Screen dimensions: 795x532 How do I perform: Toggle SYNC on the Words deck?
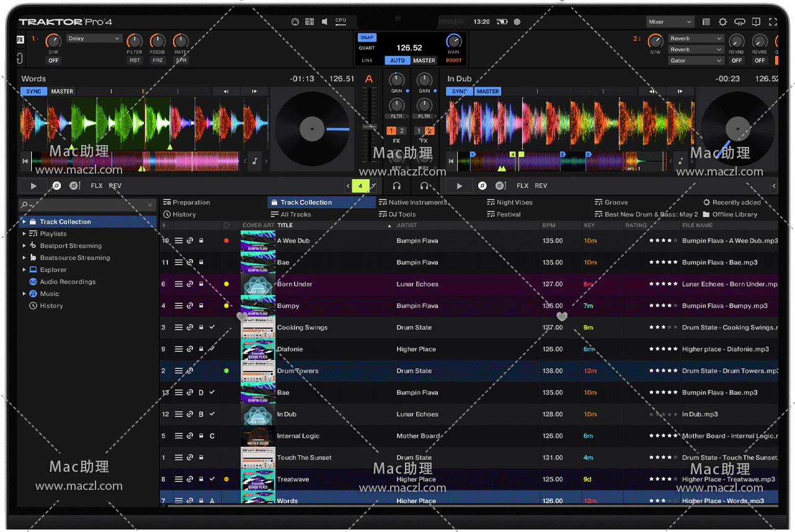(33, 91)
